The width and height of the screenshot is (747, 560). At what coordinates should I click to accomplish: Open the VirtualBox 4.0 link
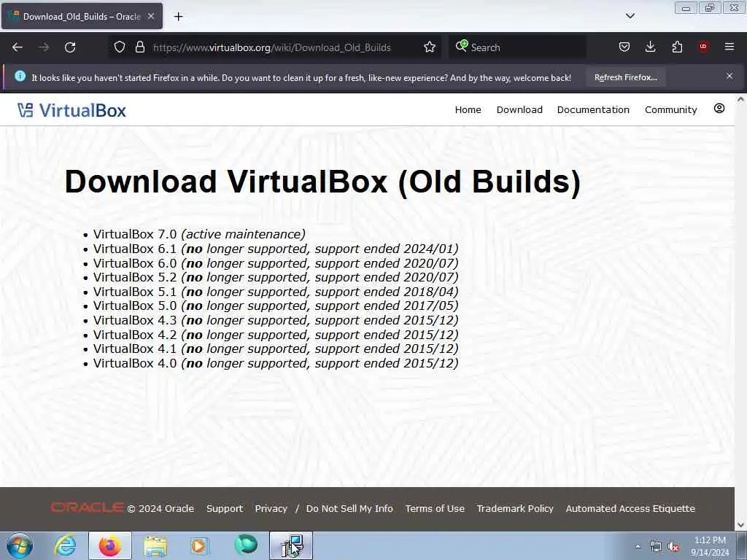(x=135, y=363)
